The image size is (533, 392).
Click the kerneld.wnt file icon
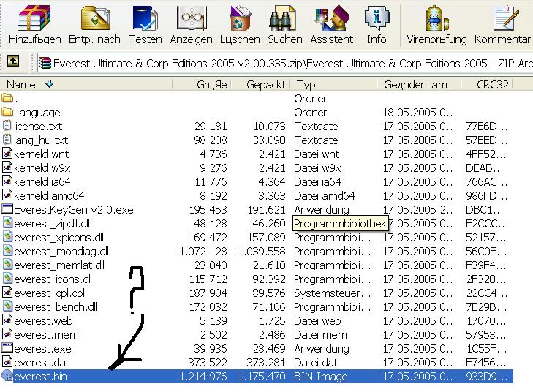point(7,154)
